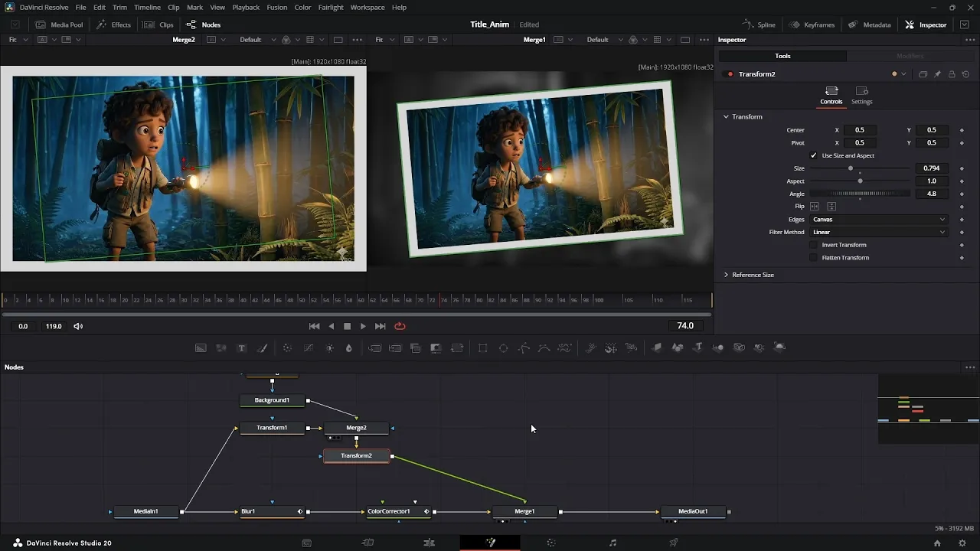This screenshot has height=551, width=980.
Task: Toggle keyframe diamond for Angle
Action: (x=962, y=194)
